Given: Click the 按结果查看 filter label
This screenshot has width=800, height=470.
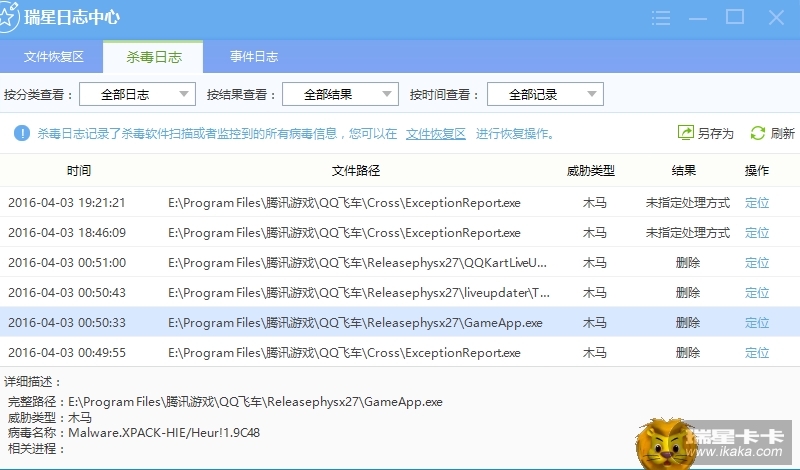Looking at the screenshot, I should point(241,94).
